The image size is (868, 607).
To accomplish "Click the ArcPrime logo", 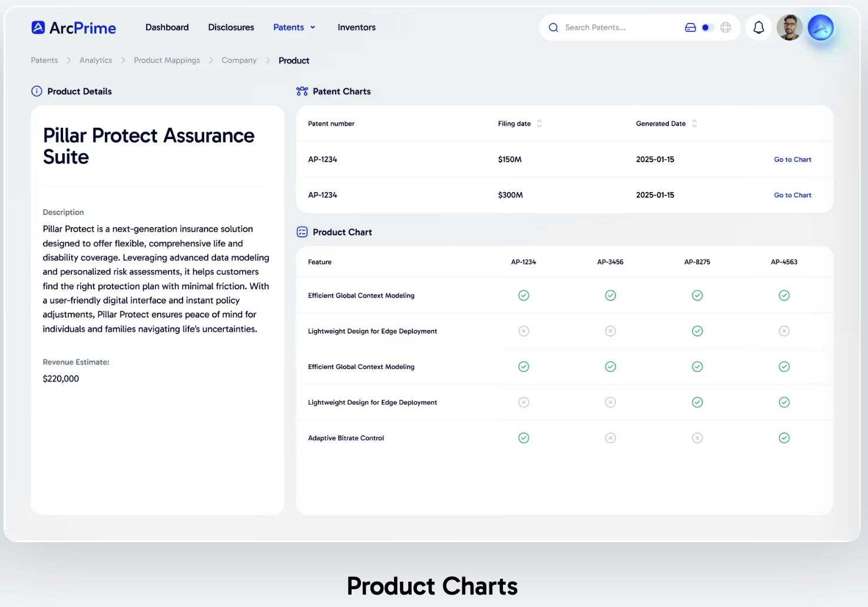I will pyautogui.click(x=74, y=28).
